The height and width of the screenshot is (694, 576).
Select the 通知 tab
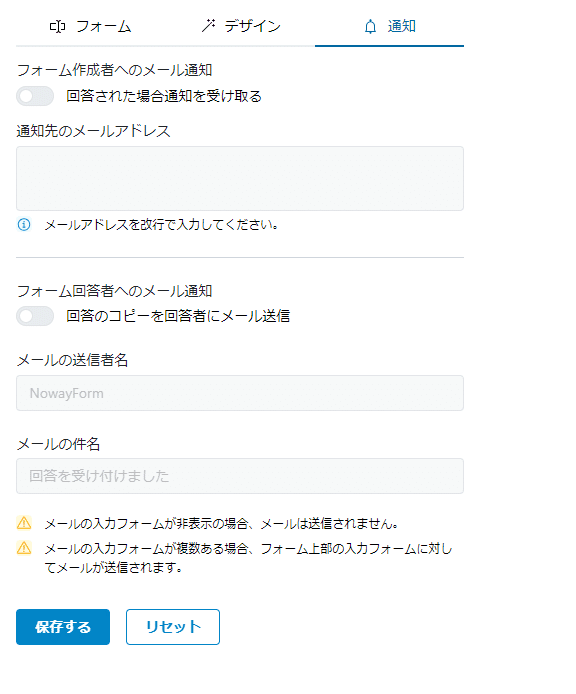pos(390,27)
